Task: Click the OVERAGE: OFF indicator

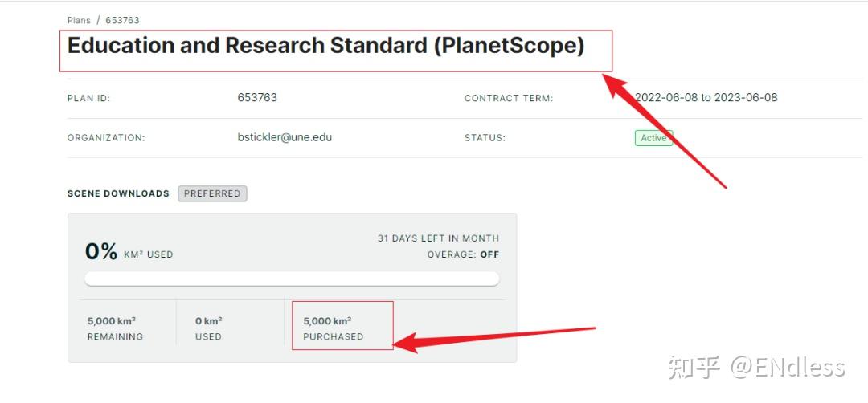Action: (x=463, y=254)
